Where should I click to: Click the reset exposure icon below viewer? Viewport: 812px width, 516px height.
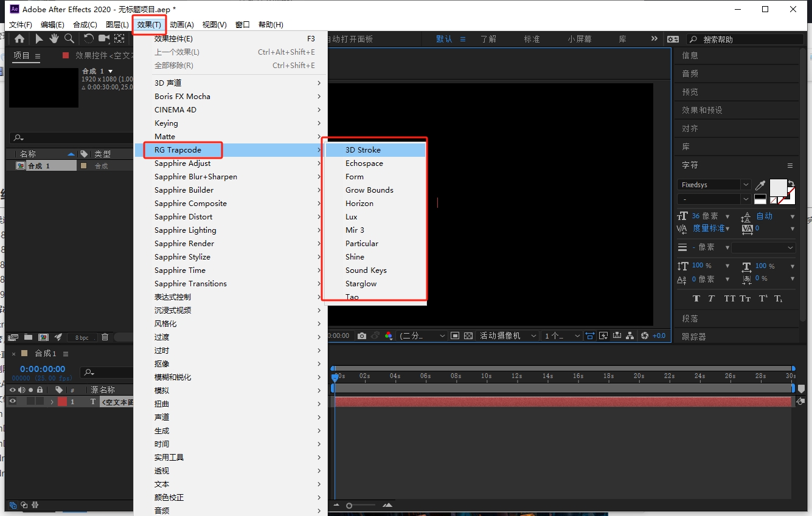coord(645,335)
